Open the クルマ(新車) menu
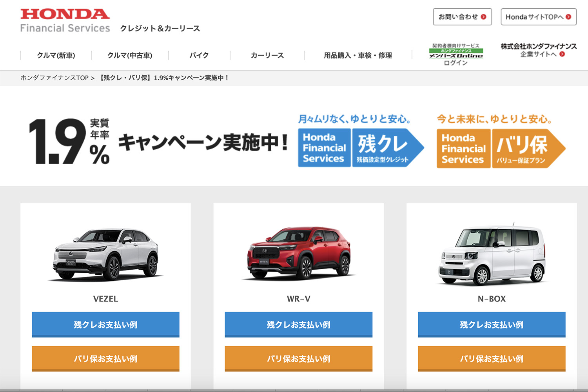 click(x=56, y=55)
